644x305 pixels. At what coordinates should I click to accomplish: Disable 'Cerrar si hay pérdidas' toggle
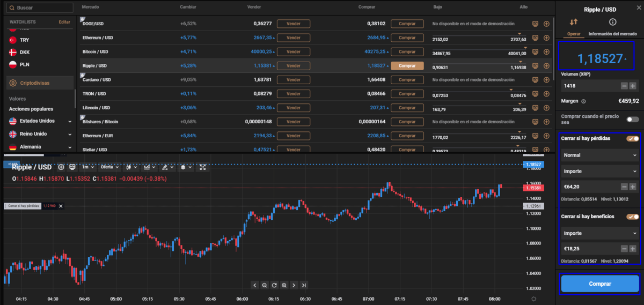coord(632,139)
